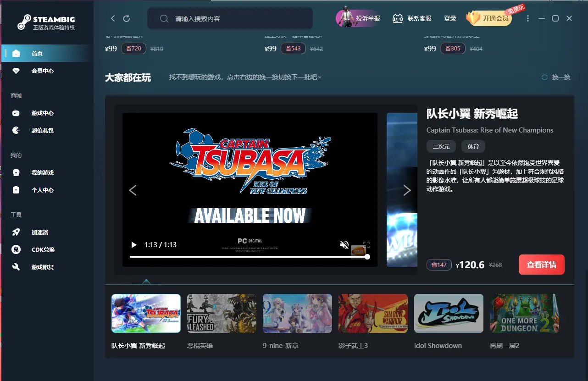Open CDK兑换 in the sidebar

click(47, 249)
